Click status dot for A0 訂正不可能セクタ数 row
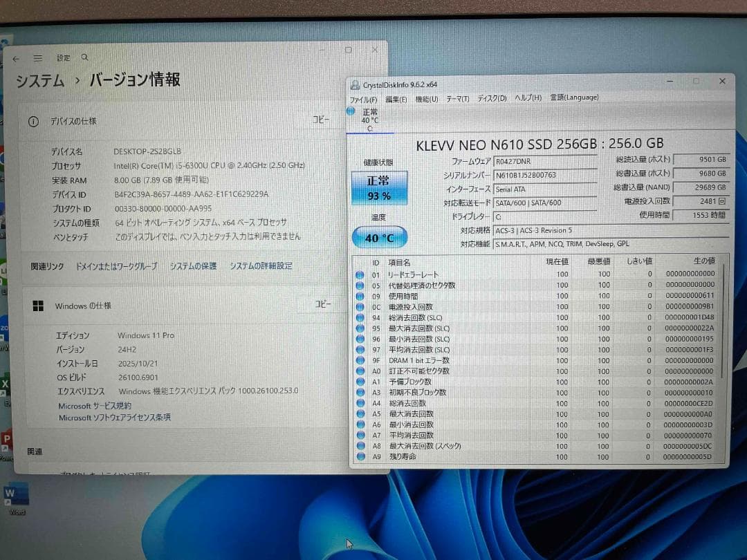The height and width of the screenshot is (560, 747). click(x=360, y=371)
